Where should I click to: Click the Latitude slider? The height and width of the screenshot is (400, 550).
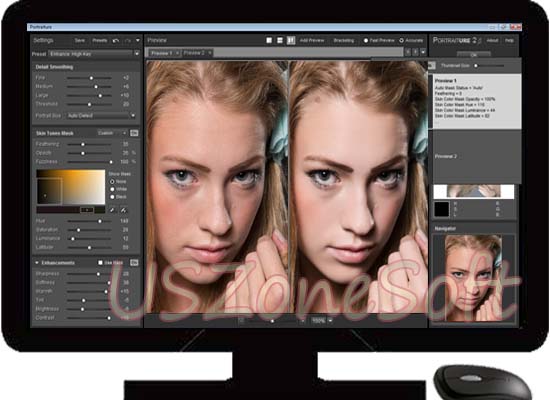click(89, 247)
